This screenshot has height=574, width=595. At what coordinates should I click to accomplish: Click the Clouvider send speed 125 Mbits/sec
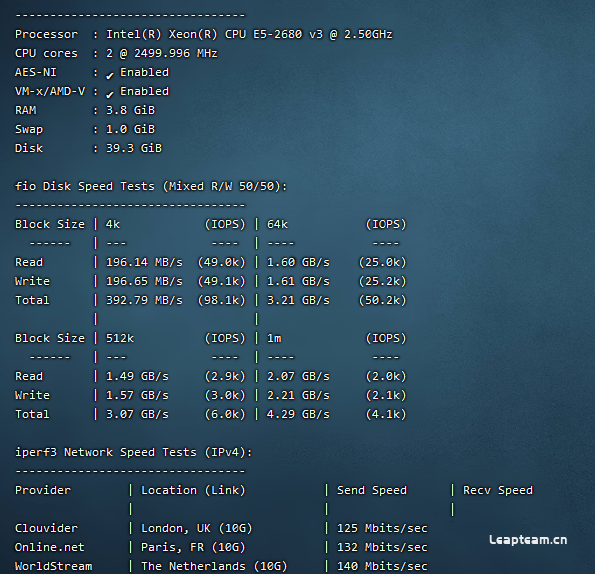coord(382,528)
